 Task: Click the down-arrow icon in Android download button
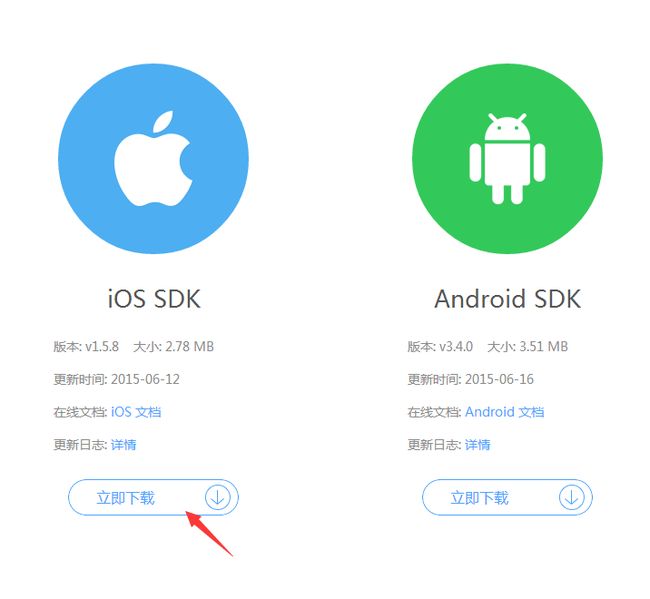(x=571, y=497)
